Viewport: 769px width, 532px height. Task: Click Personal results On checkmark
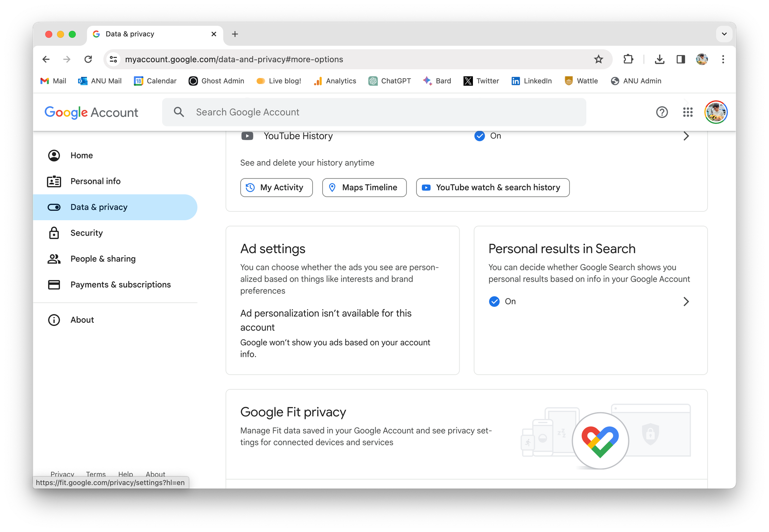coord(494,301)
